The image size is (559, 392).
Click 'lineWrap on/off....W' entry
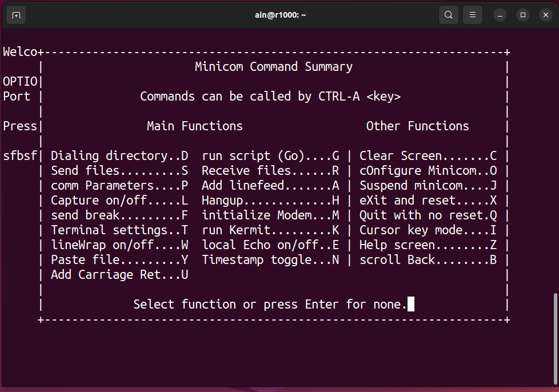[119, 245]
